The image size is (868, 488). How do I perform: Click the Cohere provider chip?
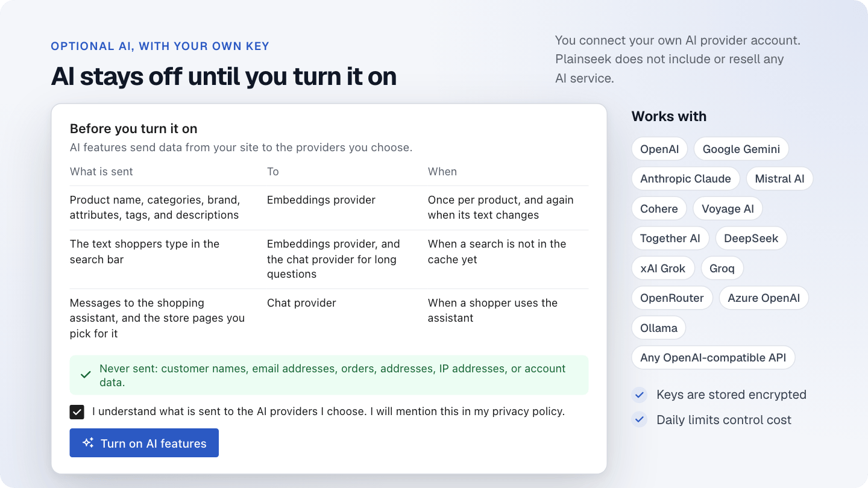(x=659, y=208)
